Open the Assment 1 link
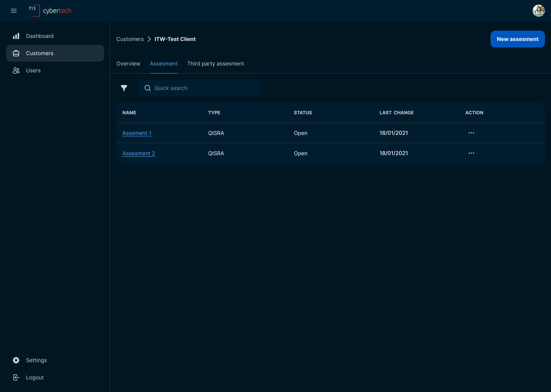 tap(137, 133)
